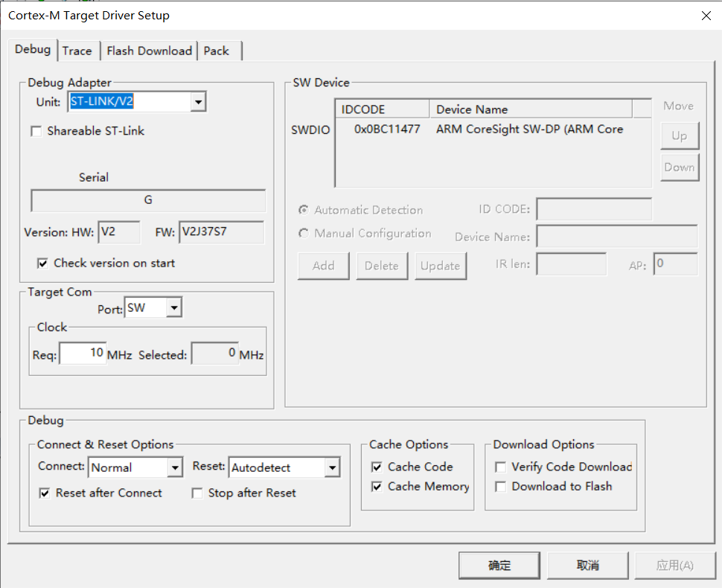This screenshot has height=588, width=722.
Task: Open the debug adapter Unit dropdown
Action: [198, 102]
